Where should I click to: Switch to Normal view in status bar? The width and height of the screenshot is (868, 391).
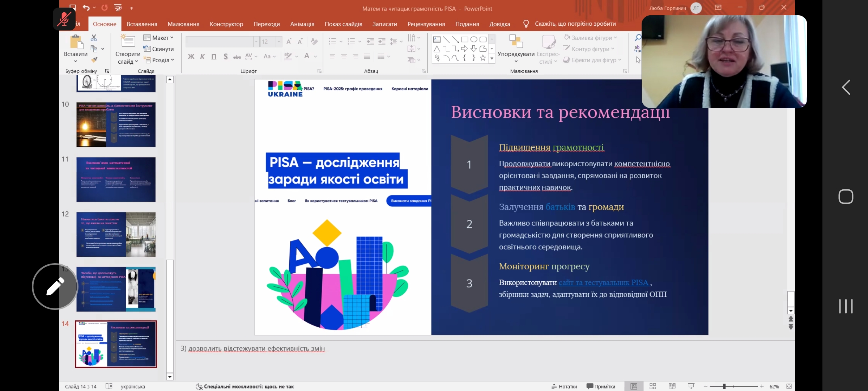pos(634,386)
